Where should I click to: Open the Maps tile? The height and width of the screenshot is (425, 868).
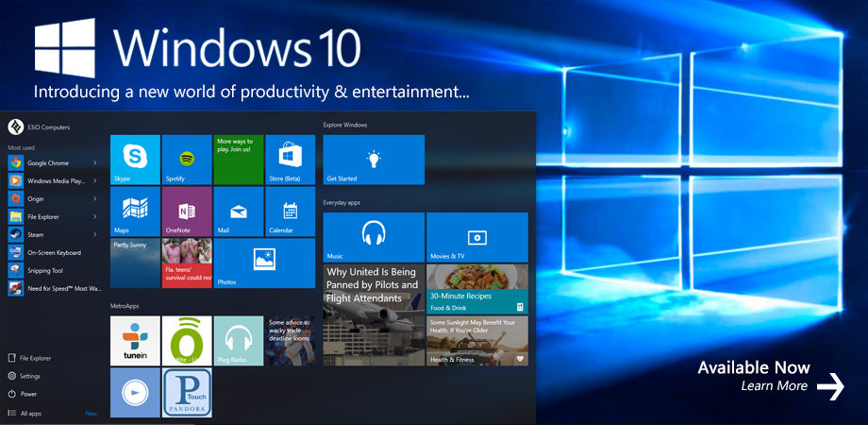[x=135, y=212]
